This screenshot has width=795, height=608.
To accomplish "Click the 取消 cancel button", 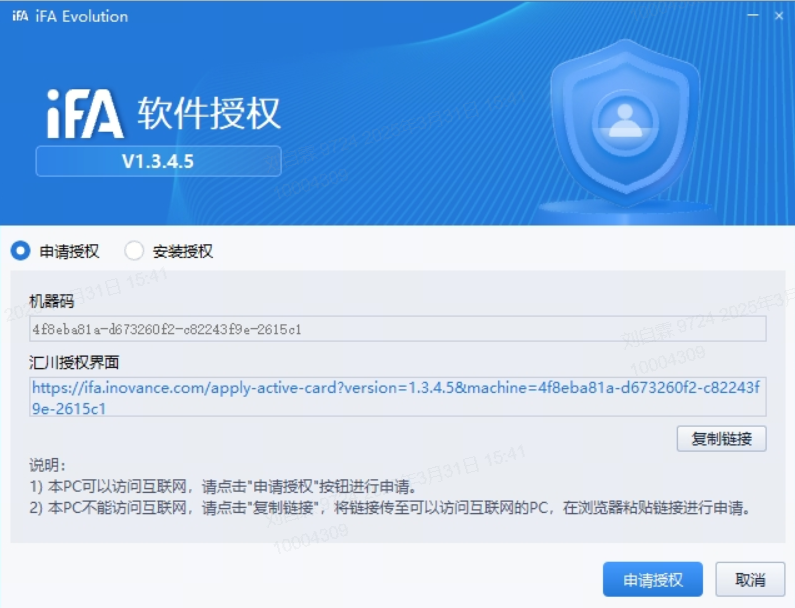I will click(750, 579).
